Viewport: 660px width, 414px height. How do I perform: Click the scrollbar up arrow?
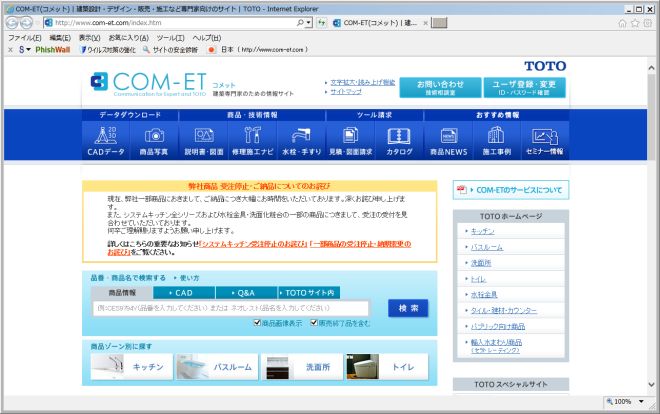coord(651,67)
